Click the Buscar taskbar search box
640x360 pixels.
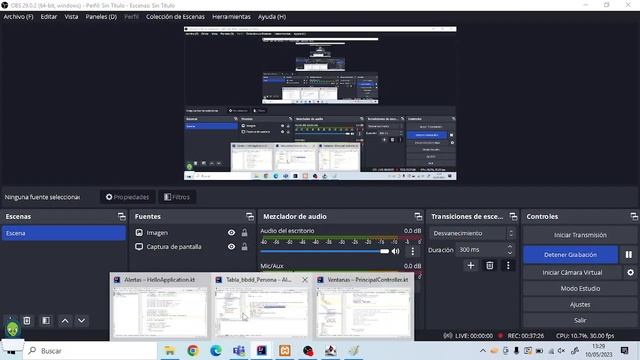pyautogui.click(x=91, y=351)
